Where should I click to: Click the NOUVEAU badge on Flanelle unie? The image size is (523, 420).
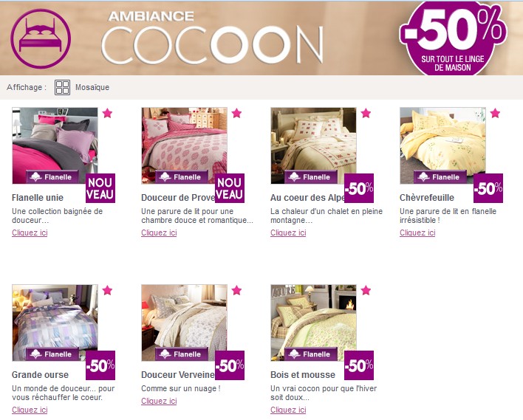100,188
